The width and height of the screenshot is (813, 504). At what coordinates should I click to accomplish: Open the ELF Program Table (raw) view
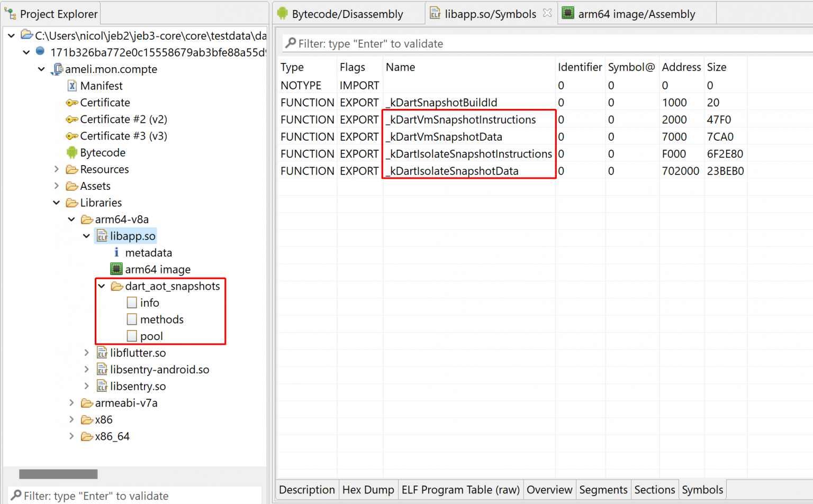click(x=460, y=490)
